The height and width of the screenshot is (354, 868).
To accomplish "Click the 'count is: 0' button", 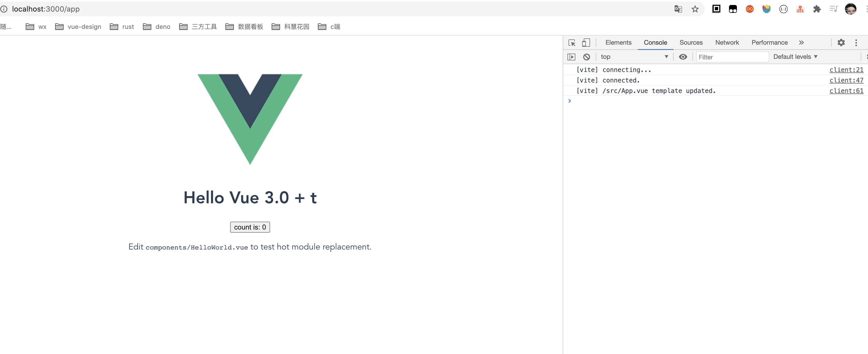I will click(250, 227).
